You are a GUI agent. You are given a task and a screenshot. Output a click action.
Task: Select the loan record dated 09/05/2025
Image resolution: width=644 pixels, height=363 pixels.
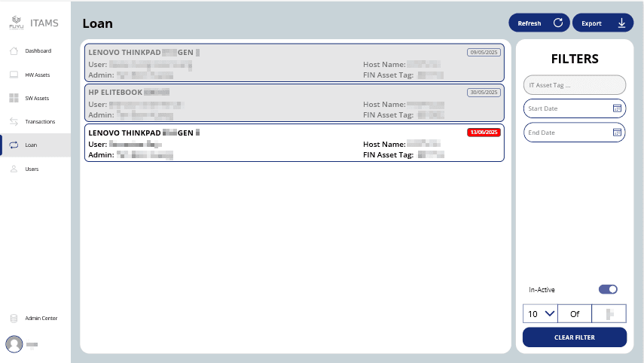point(295,63)
